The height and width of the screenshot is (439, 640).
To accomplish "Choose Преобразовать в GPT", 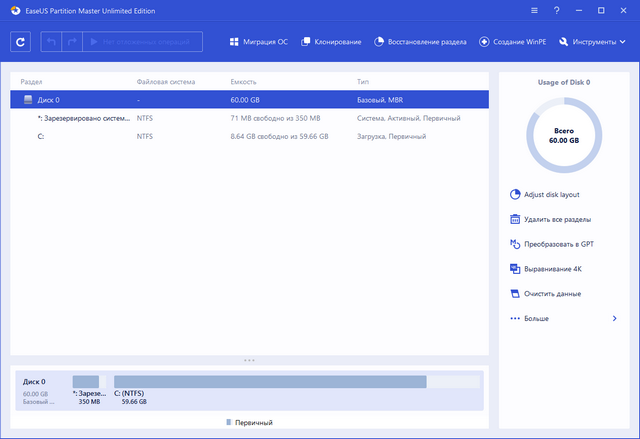I will (560, 244).
